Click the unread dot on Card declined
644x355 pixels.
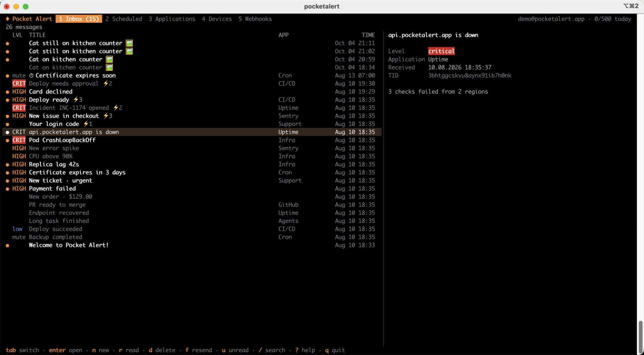click(x=8, y=92)
